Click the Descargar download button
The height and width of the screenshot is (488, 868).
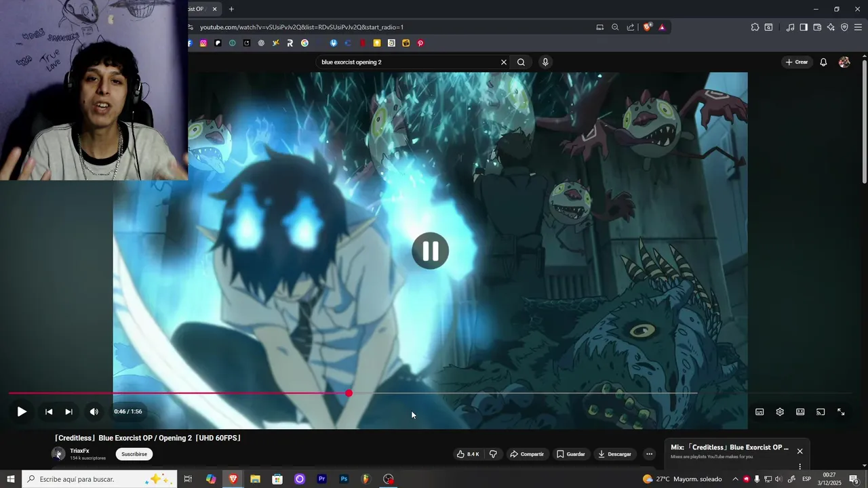coord(614,454)
